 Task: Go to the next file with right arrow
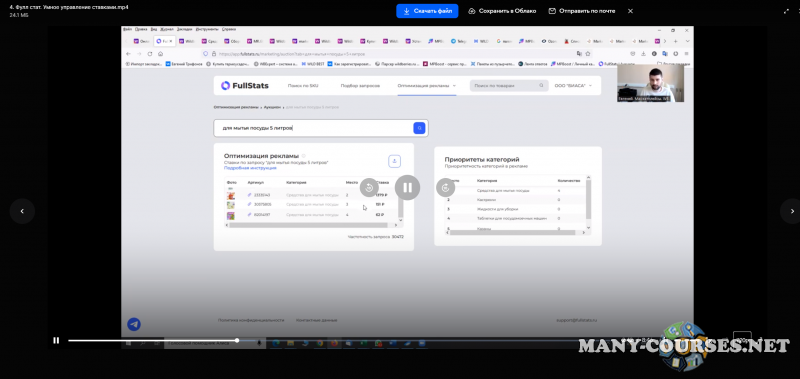point(792,211)
